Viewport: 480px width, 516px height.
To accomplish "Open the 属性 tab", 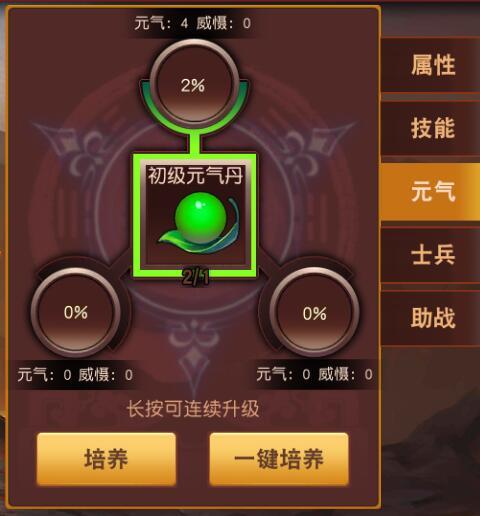I will tap(431, 65).
